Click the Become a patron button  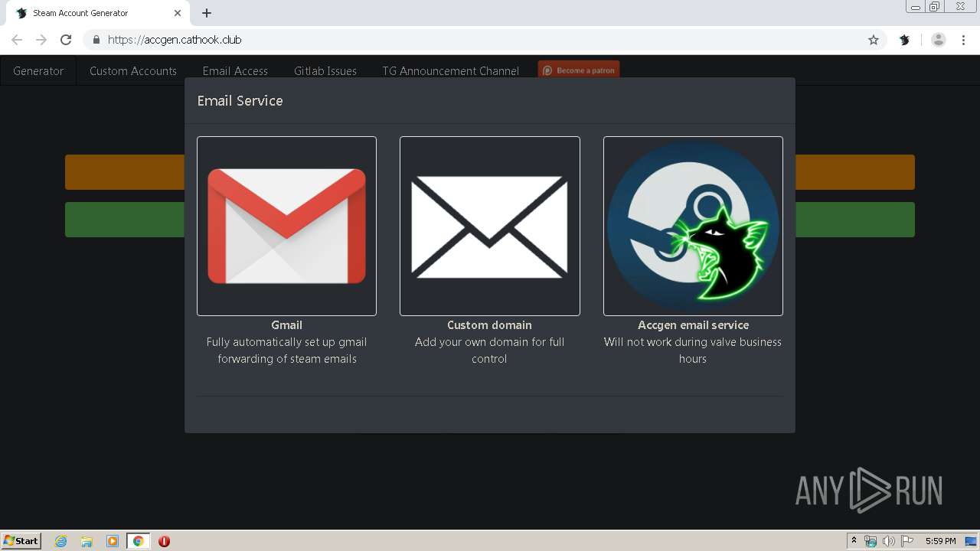coord(579,70)
